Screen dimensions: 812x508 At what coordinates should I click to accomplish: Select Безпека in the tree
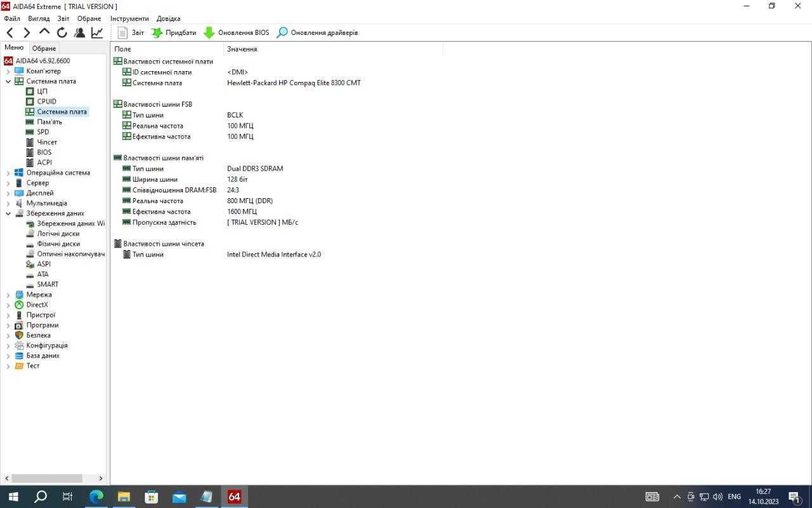(38, 335)
